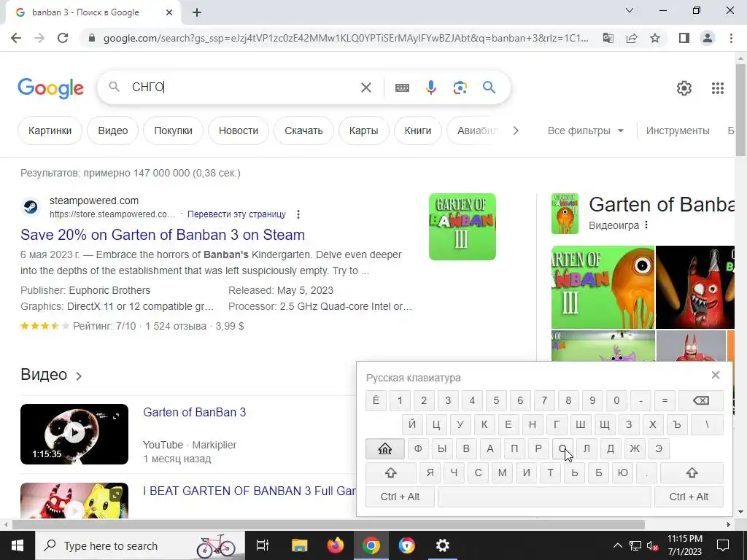Click the address bar URL

coord(346,38)
